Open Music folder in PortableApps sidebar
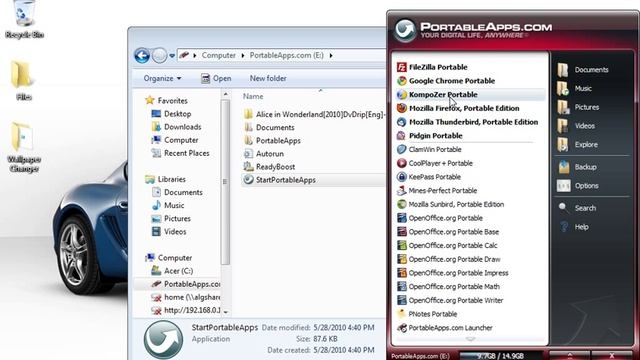 point(574,89)
